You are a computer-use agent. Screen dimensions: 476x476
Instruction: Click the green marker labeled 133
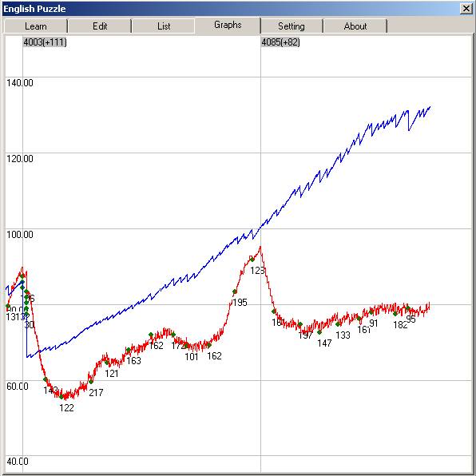pos(338,324)
